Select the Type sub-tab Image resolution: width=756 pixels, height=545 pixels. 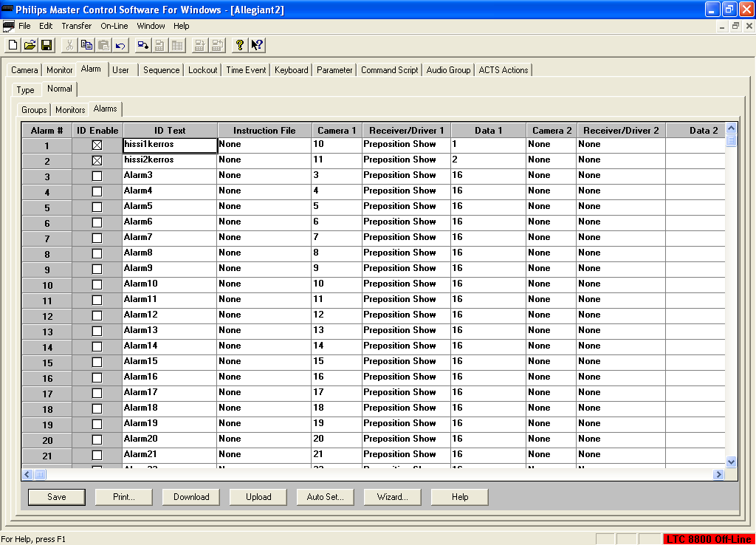26,90
